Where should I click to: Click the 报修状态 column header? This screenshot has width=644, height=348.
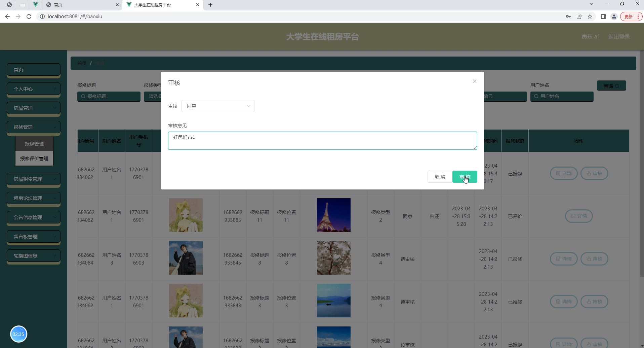pos(515,141)
